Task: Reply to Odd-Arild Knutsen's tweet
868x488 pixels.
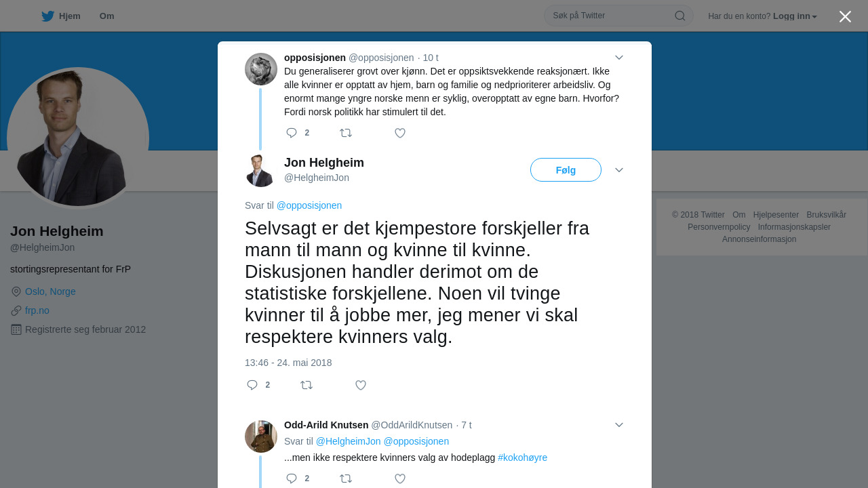Action: pos(292,479)
